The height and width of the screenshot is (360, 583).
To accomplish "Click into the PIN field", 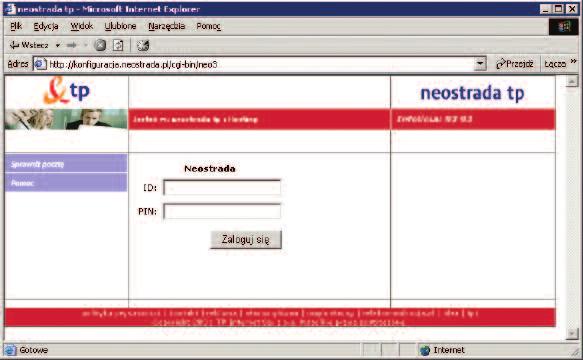I will (x=222, y=211).
